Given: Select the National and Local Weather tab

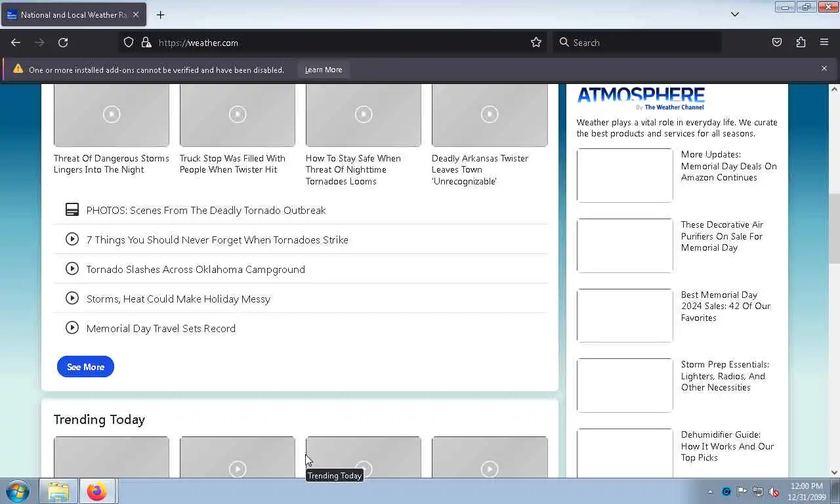Looking at the screenshot, I should pyautogui.click(x=73, y=14).
